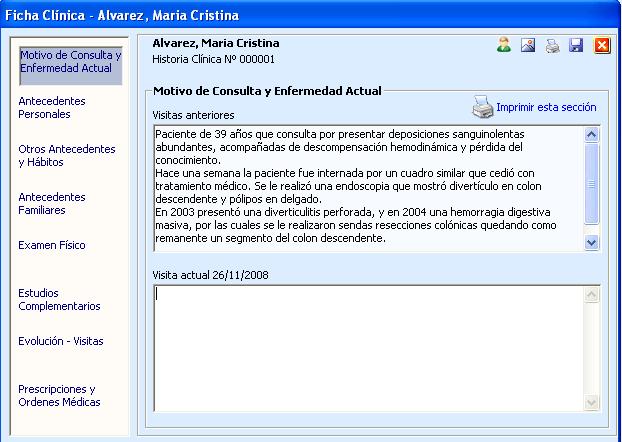Open Prescripciones y Ordenes Médicas section

pos(59,396)
